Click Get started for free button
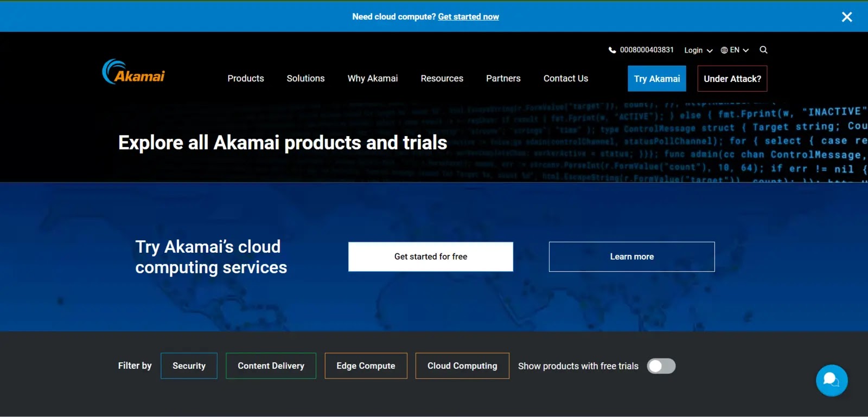The width and height of the screenshot is (868, 417). pos(431,256)
